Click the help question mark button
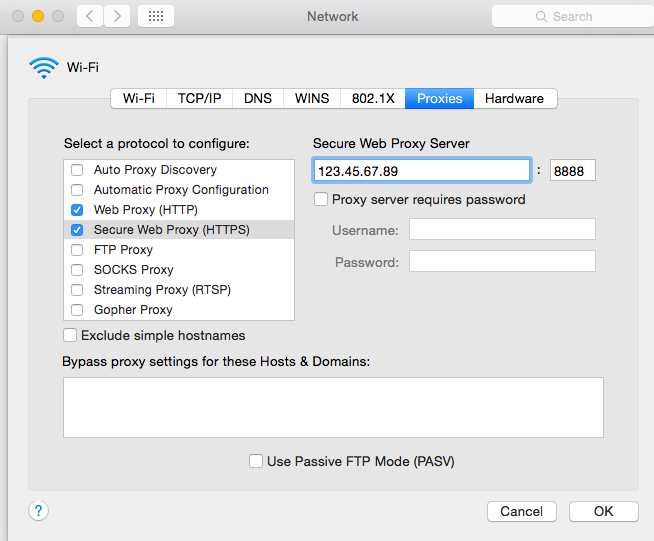 tap(38, 511)
